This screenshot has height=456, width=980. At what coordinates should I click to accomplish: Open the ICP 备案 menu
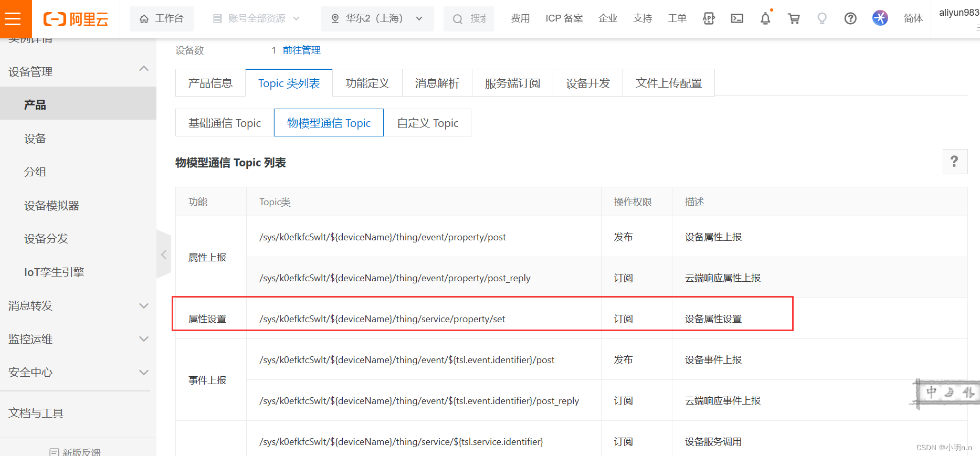[564, 18]
